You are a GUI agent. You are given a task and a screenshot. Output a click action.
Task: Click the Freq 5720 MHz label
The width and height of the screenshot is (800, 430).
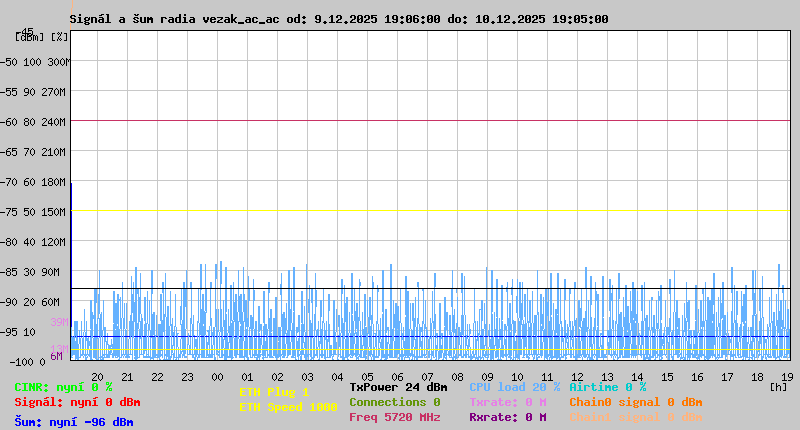[394, 417]
